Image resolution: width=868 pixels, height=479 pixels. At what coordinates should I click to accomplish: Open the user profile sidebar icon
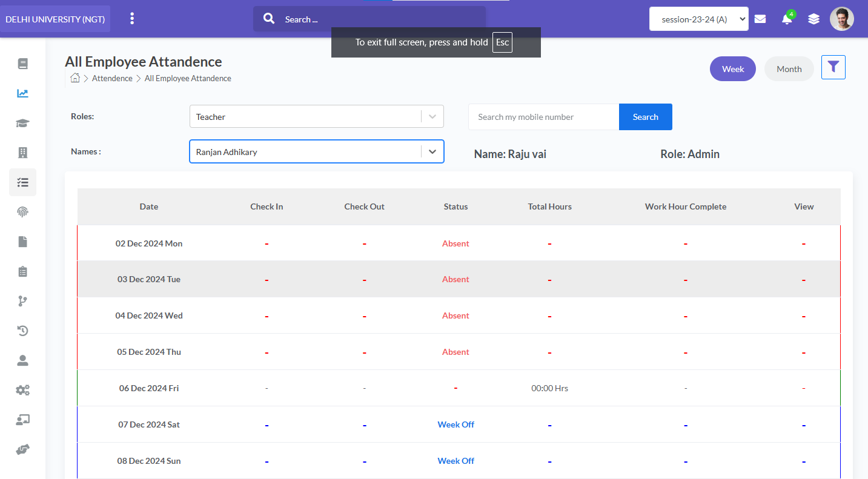[22, 360]
